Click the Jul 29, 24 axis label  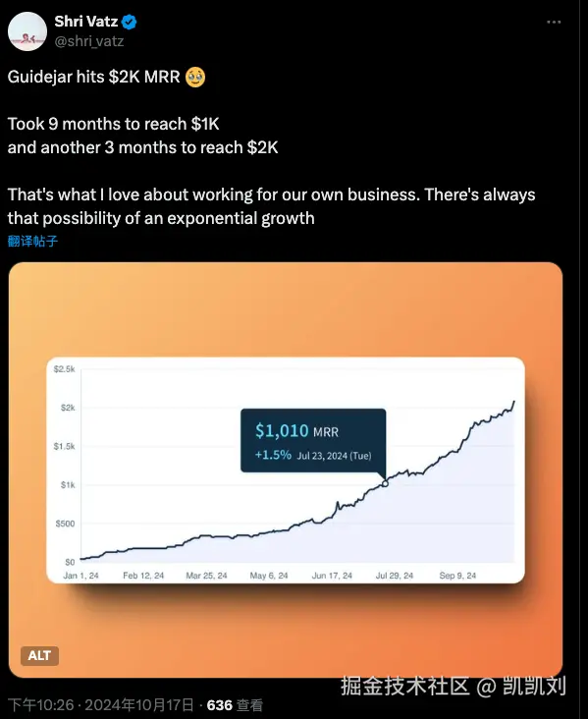click(395, 576)
